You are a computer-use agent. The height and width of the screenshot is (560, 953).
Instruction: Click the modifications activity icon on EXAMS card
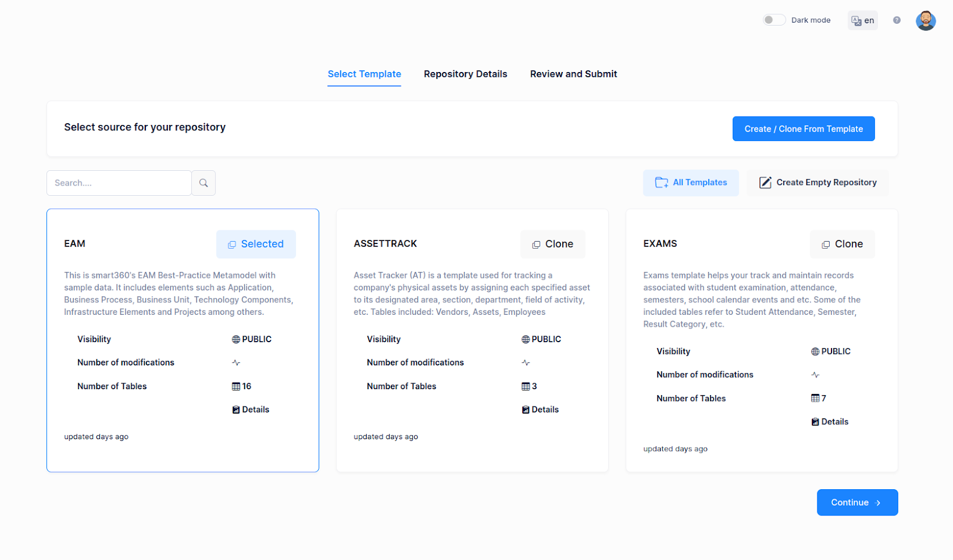pos(815,375)
